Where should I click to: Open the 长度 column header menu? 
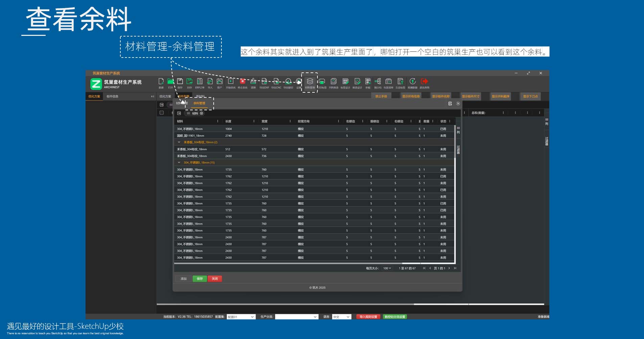click(x=254, y=121)
